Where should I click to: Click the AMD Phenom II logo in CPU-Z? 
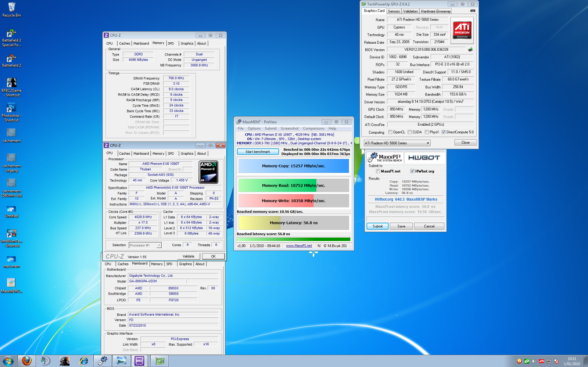(x=208, y=172)
